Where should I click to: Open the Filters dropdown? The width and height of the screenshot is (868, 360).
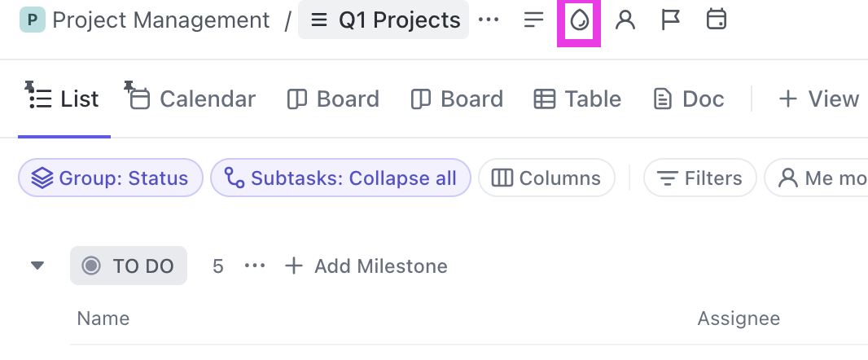[699, 178]
